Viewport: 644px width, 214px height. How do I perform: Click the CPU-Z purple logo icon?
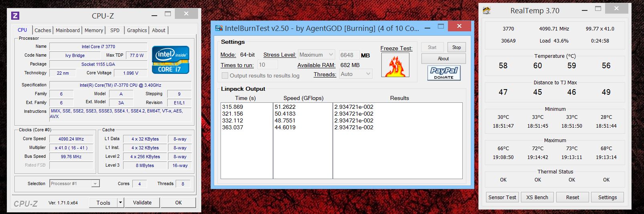15,16
